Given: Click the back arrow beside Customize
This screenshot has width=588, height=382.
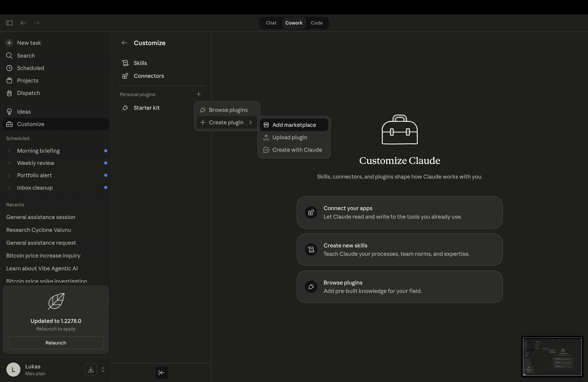Looking at the screenshot, I should 124,43.
